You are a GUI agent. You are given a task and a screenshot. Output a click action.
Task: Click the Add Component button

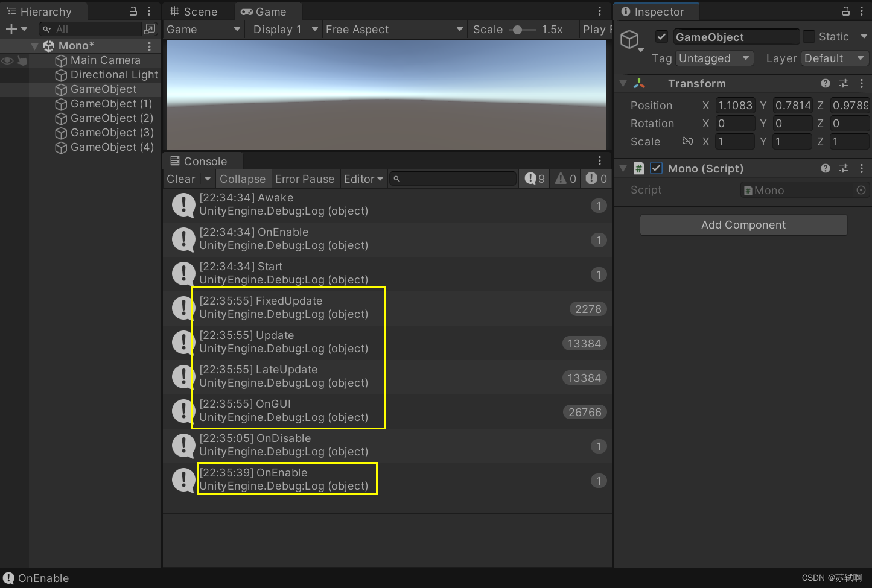click(x=743, y=224)
